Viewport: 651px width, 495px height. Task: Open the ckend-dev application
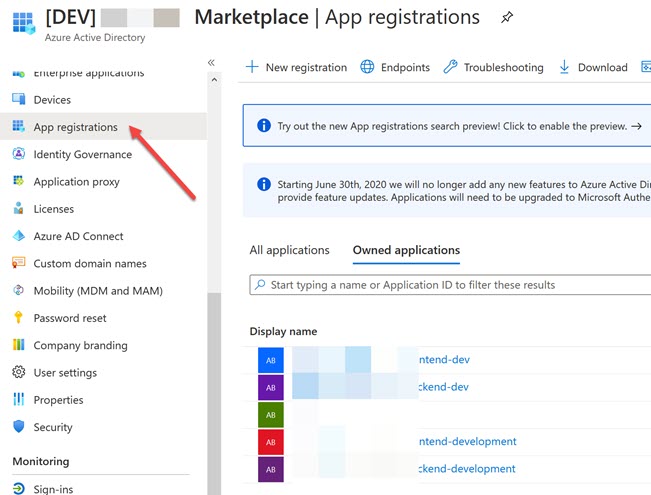click(x=443, y=387)
